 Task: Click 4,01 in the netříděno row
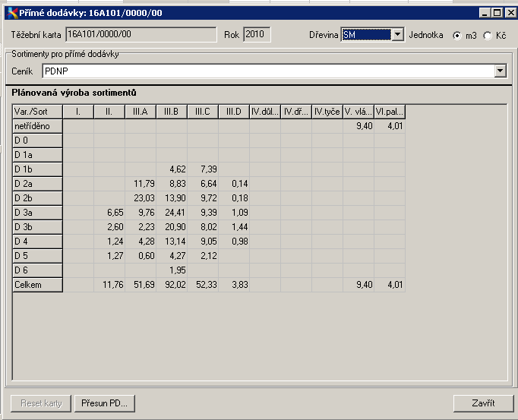coord(390,126)
